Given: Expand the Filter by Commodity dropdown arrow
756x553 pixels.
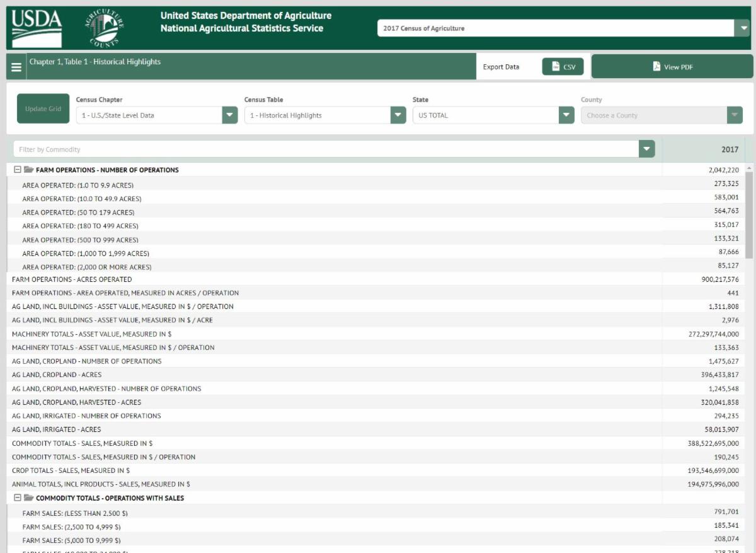Looking at the screenshot, I should [x=646, y=149].
